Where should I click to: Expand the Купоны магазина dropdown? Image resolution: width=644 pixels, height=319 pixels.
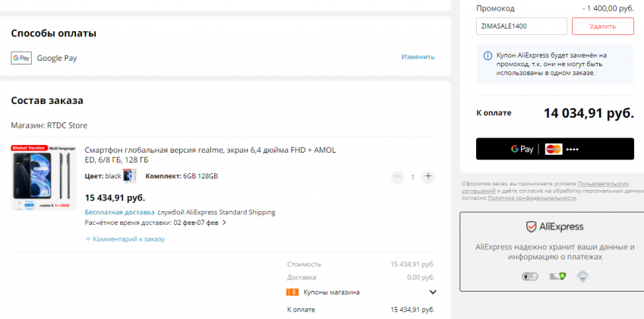click(433, 292)
